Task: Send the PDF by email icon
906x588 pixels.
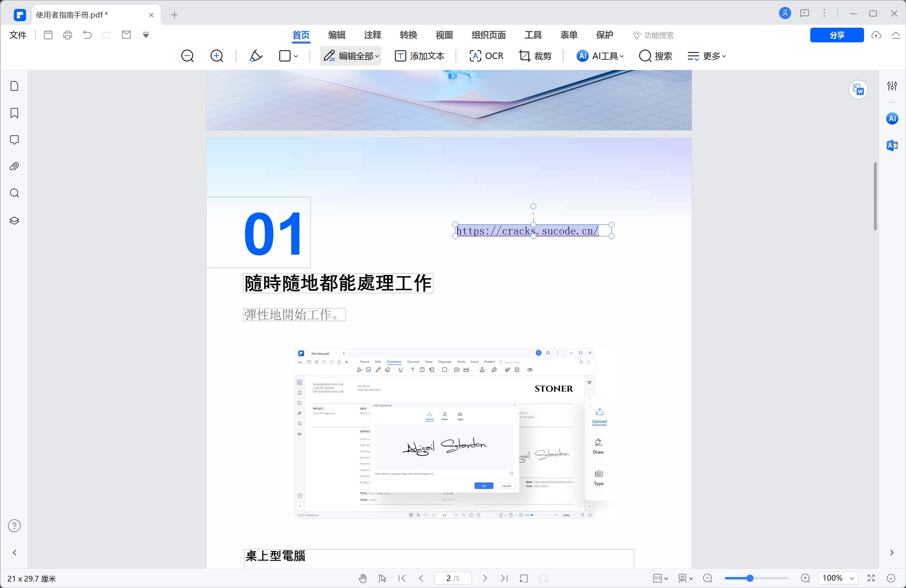Action: point(126,35)
